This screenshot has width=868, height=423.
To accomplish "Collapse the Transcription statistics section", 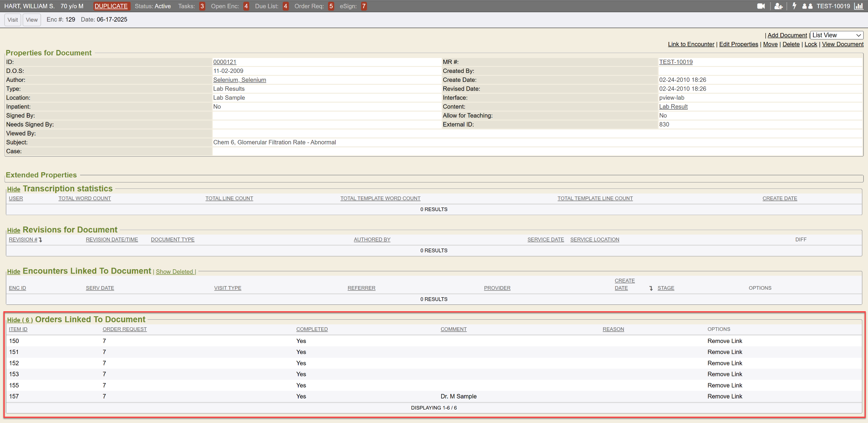I will pos(14,189).
